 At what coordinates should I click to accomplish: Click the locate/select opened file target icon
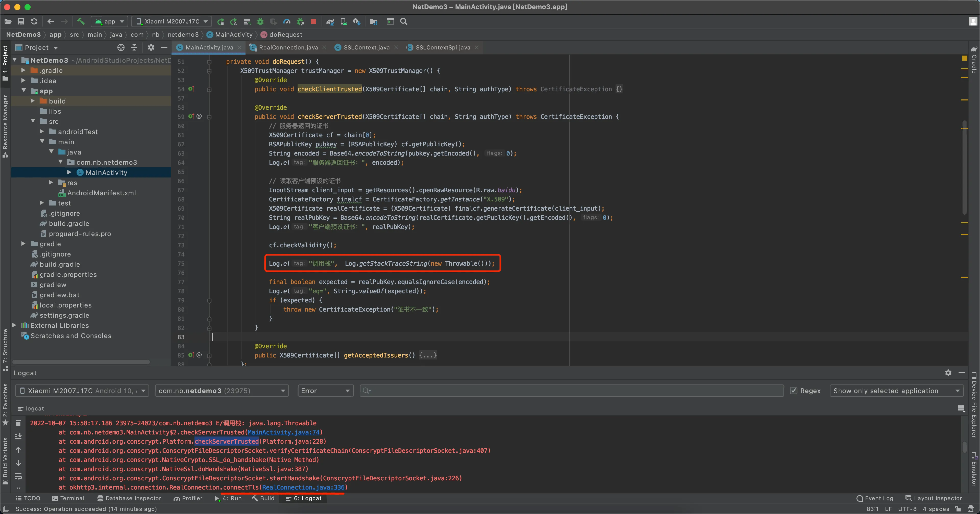[121, 47]
